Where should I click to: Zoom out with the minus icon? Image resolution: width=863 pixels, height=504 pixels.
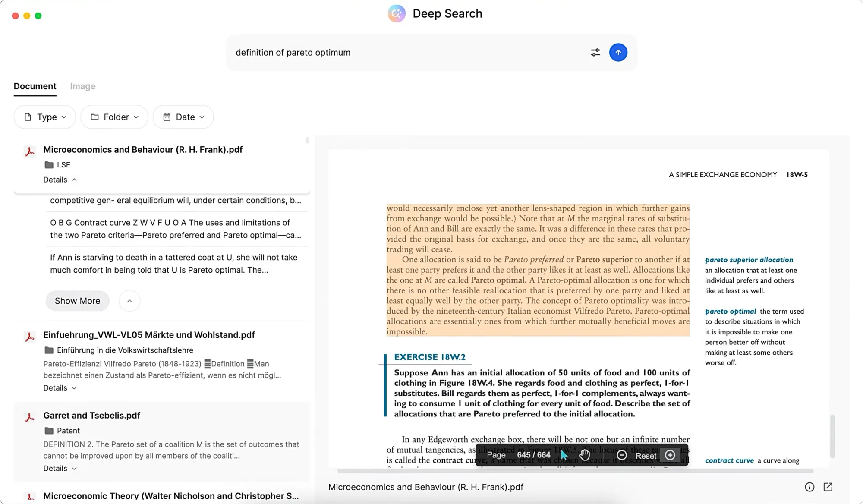pos(621,455)
